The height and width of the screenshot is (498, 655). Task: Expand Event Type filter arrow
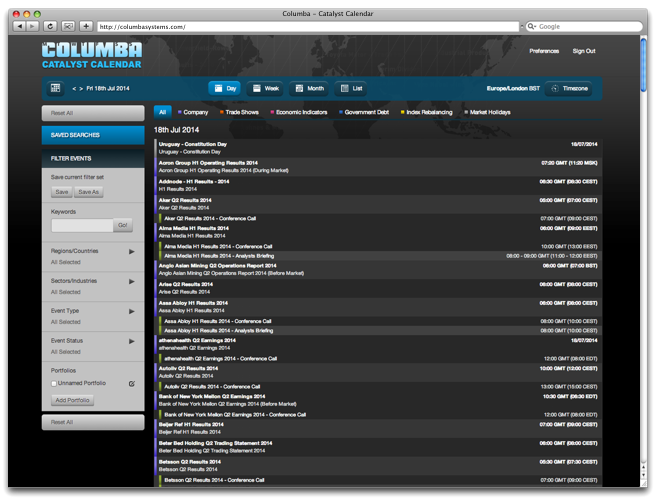click(x=132, y=311)
